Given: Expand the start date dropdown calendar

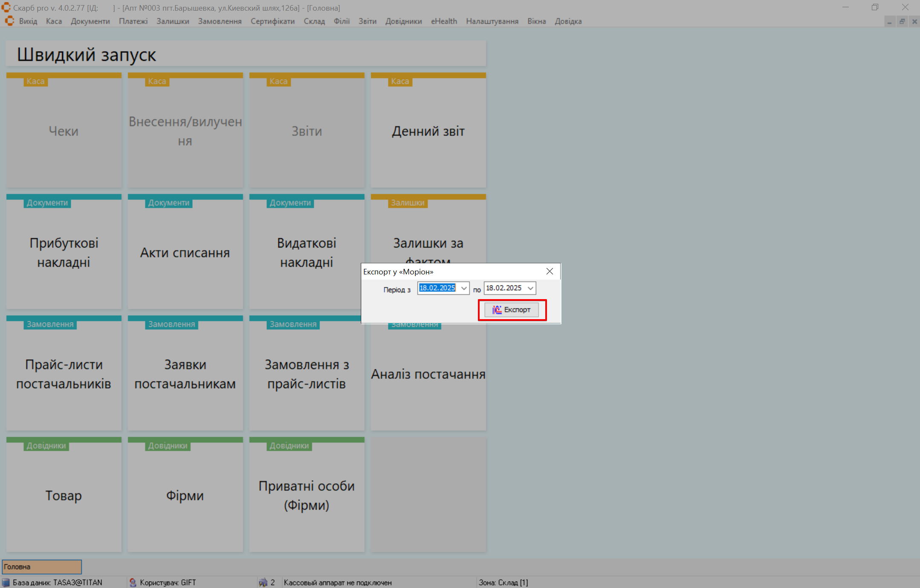Looking at the screenshot, I should click(x=464, y=288).
